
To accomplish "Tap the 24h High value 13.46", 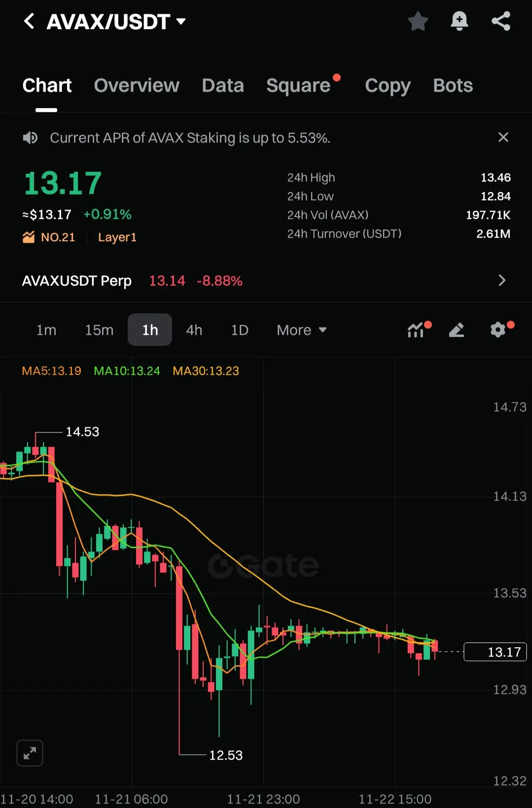I will 496,178.
